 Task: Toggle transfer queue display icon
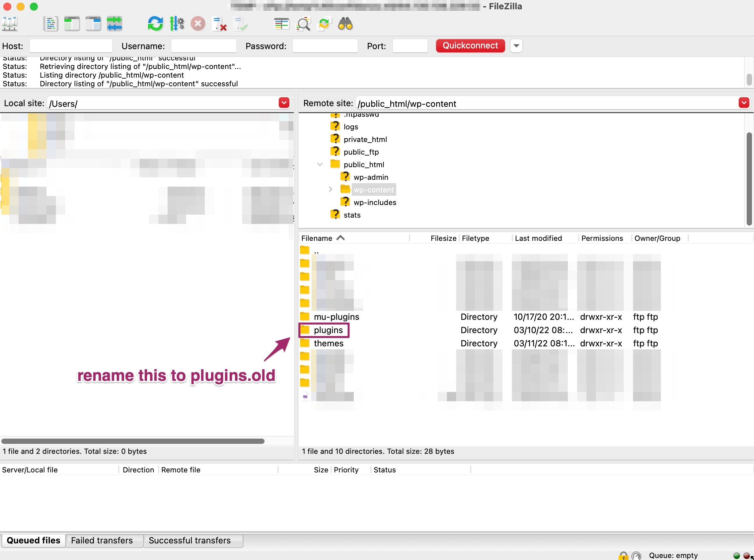[x=114, y=24]
